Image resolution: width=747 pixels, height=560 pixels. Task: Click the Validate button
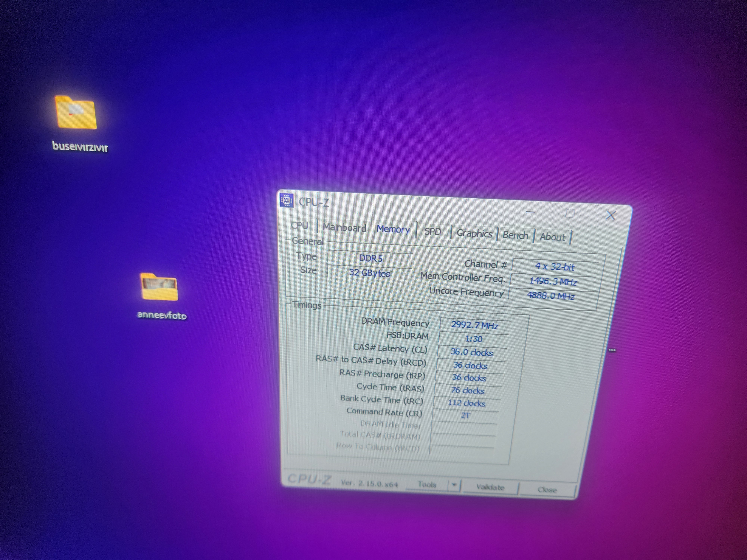[490, 487]
